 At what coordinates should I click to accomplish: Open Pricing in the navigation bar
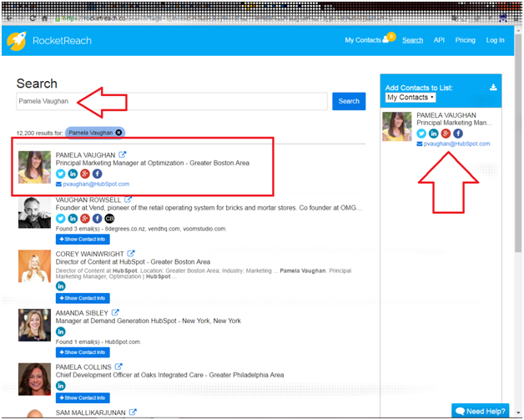click(x=466, y=40)
